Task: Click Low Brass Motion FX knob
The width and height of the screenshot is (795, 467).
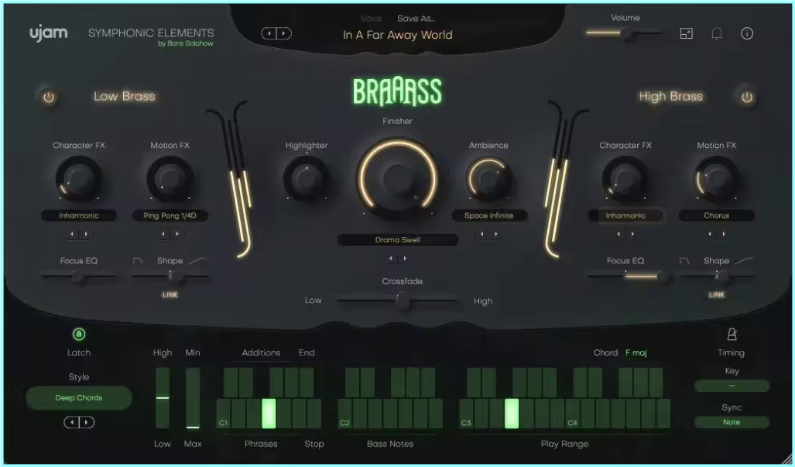Action: pos(170,178)
